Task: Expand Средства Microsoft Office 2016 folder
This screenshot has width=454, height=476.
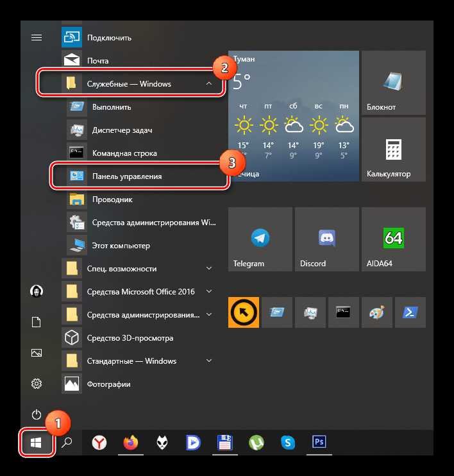Action: click(x=140, y=292)
